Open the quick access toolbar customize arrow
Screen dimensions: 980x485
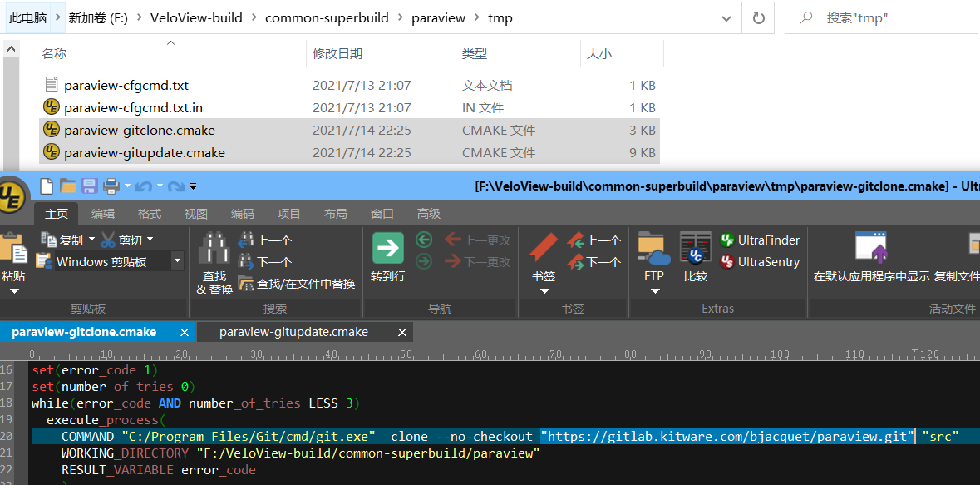[194, 186]
